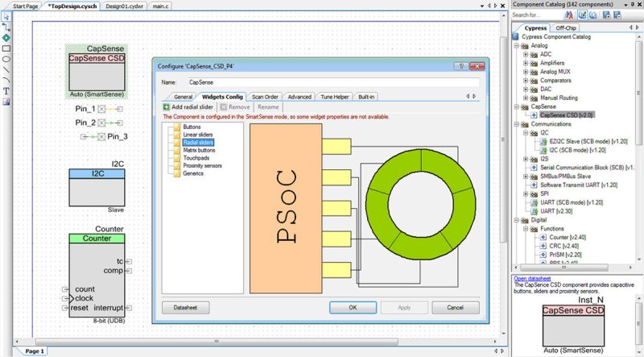Click the pin icon of Component Catalog

coord(632,5)
